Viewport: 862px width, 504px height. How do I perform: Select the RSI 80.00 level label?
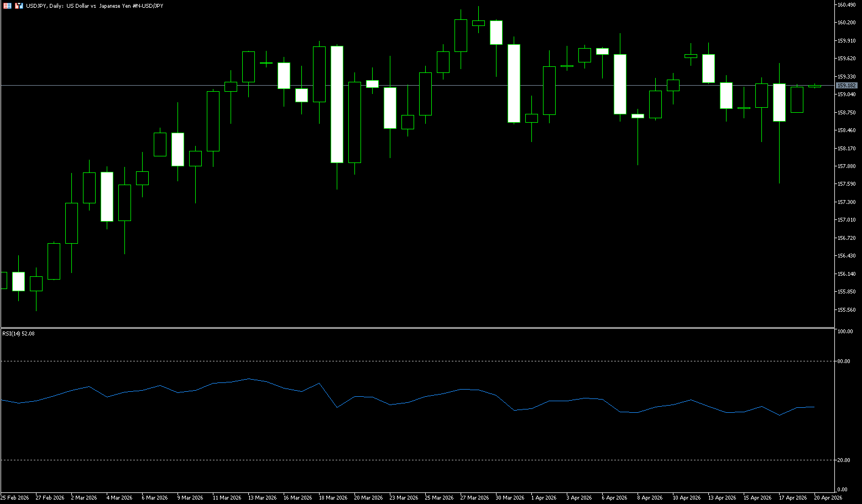pos(844,361)
